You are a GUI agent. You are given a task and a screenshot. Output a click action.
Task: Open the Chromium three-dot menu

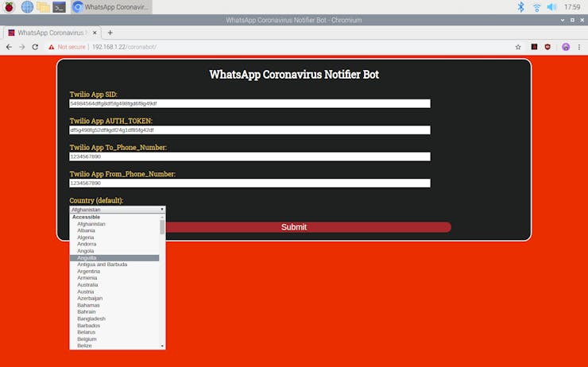click(x=579, y=47)
